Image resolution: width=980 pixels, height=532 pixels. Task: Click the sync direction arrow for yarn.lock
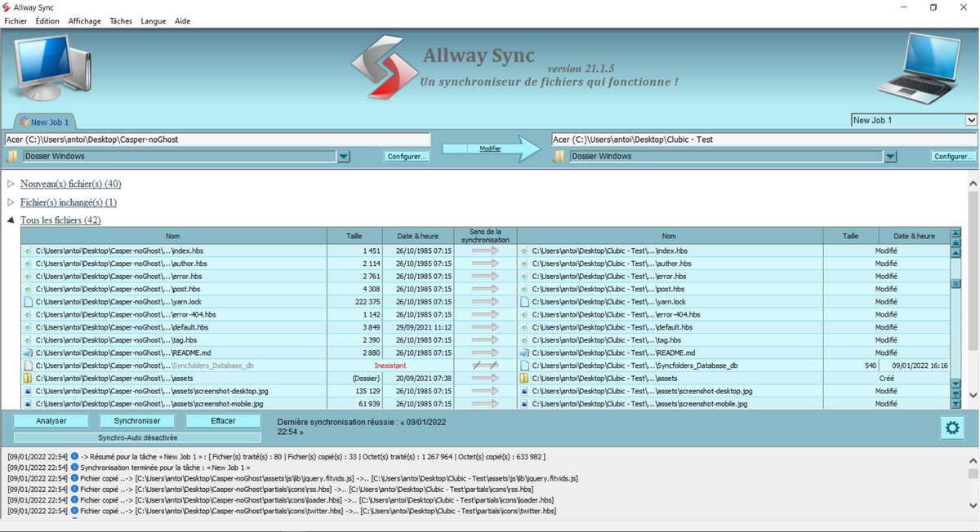[485, 302]
